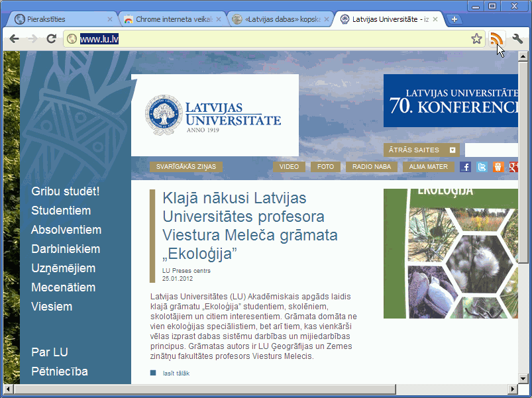Open the Gribu studēt! menu link

(x=66, y=191)
